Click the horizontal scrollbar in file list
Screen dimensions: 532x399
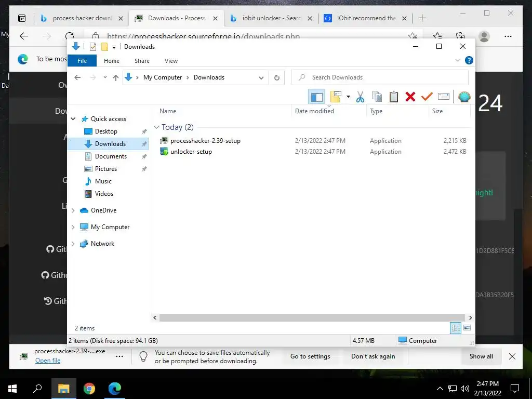[312, 317]
